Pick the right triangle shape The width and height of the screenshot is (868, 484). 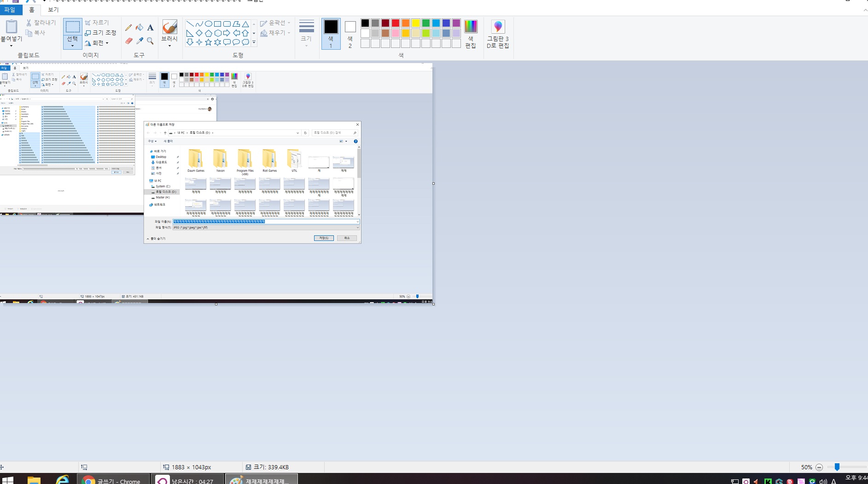coord(190,33)
